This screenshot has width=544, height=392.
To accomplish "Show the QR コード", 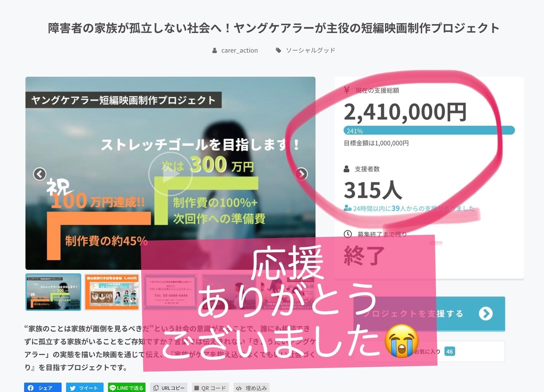I will [210, 388].
